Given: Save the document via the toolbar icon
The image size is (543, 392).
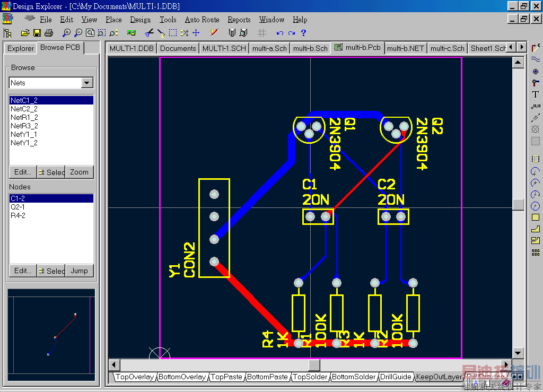Looking at the screenshot, I should (x=37, y=33).
